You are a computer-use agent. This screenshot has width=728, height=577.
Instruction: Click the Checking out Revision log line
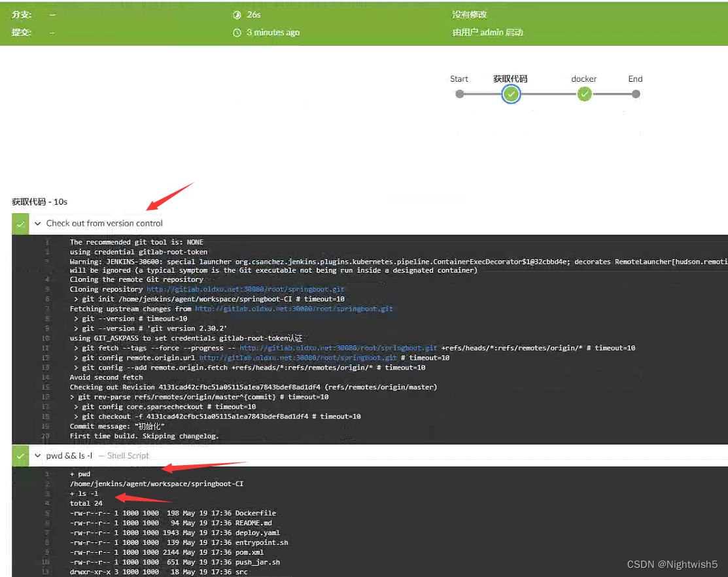(254, 387)
